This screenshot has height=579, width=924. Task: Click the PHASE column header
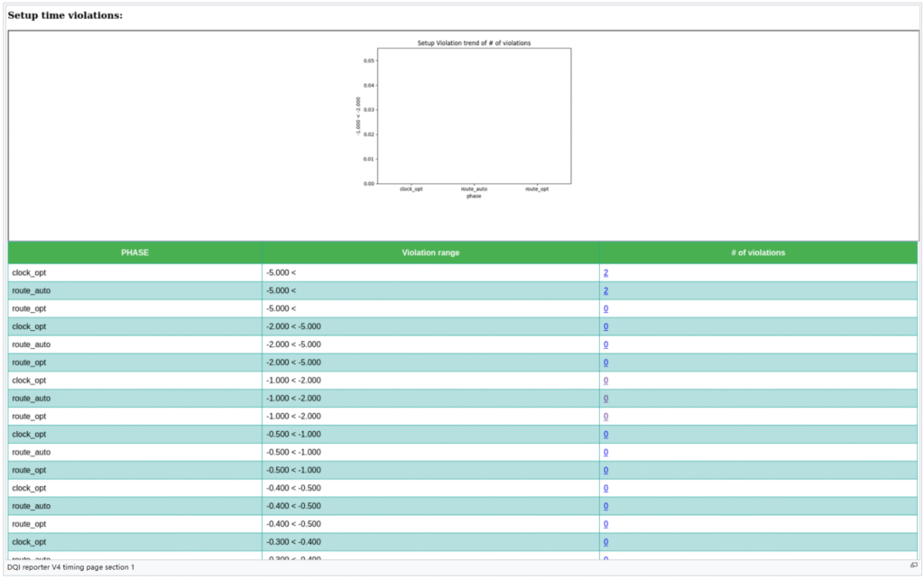135,253
